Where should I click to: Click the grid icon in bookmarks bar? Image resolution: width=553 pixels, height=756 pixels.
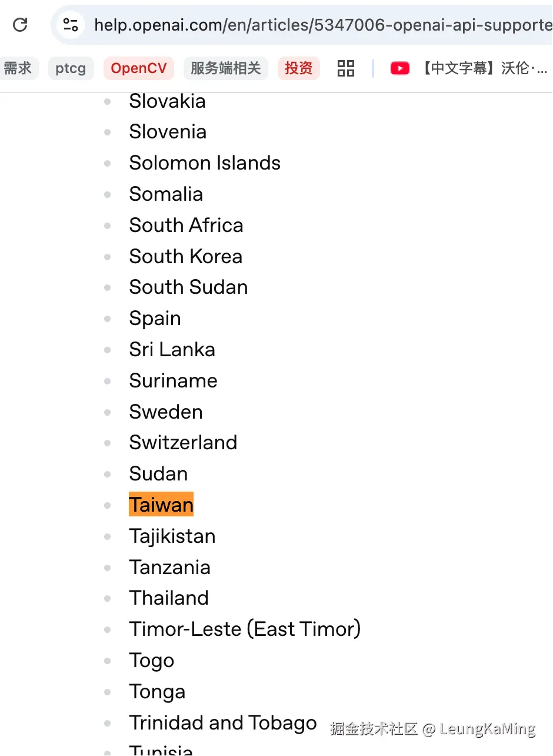[x=346, y=68]
